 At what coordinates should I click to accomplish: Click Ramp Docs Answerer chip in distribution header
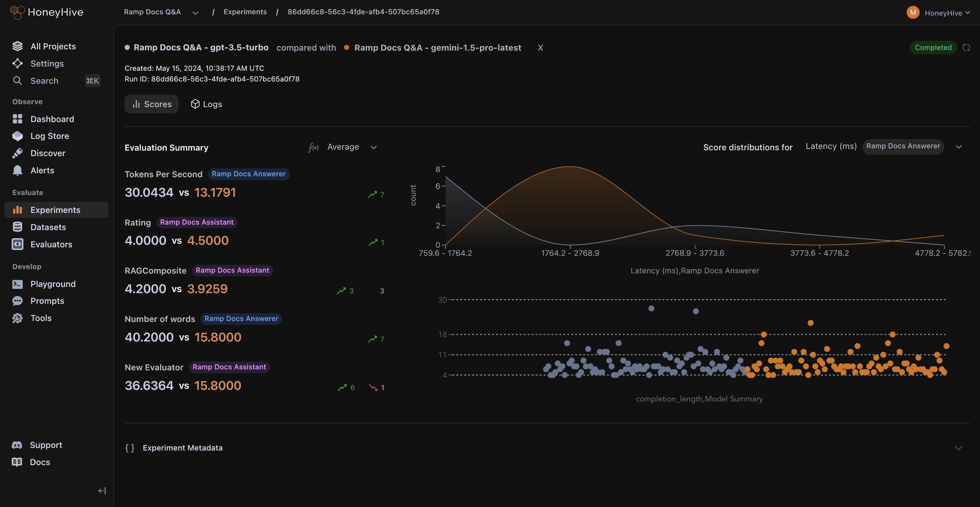coord(903,146)
